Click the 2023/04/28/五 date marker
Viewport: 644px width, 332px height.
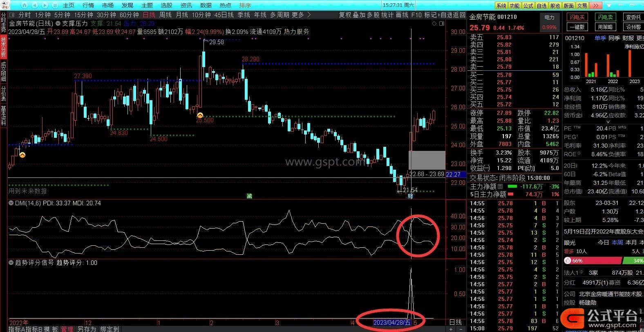(x=392, y=323)
